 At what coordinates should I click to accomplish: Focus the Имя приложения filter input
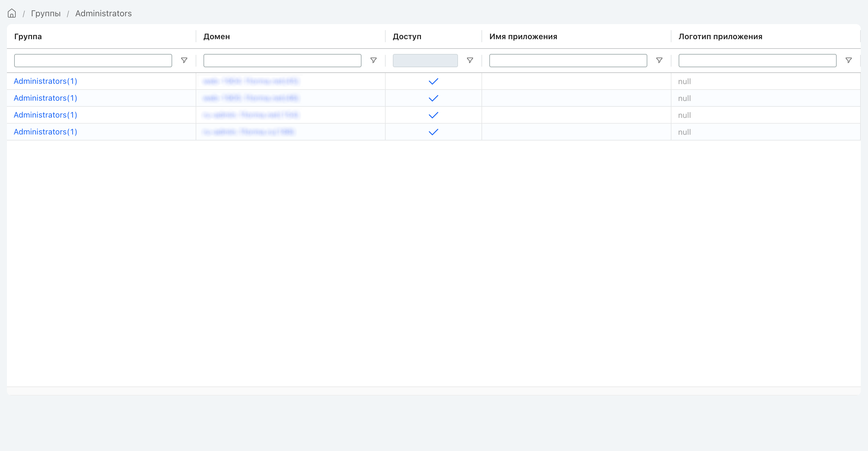pos(568,61)
